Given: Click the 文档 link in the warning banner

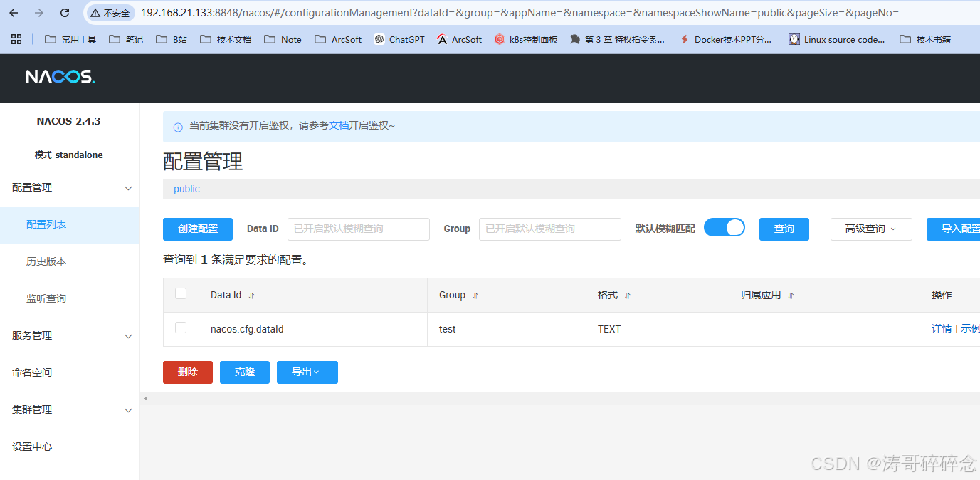Looking at the screenshot, I should (x=339, y=126).
